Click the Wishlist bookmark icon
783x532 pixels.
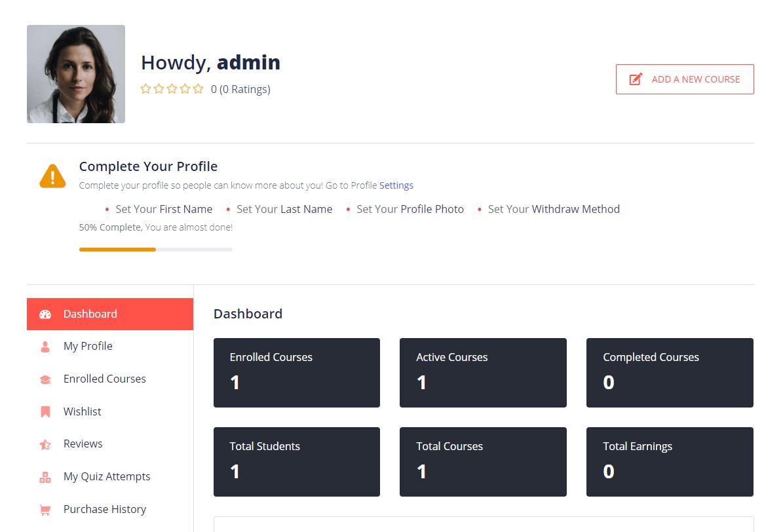point(45,411)
